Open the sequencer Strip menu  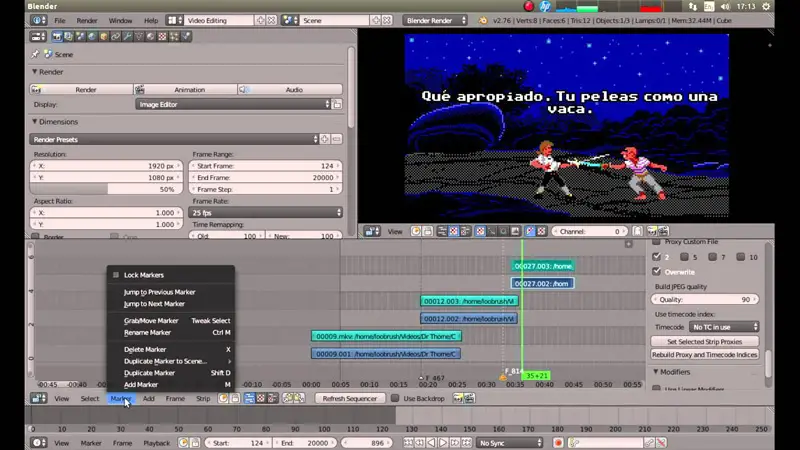tap(203, 398)
